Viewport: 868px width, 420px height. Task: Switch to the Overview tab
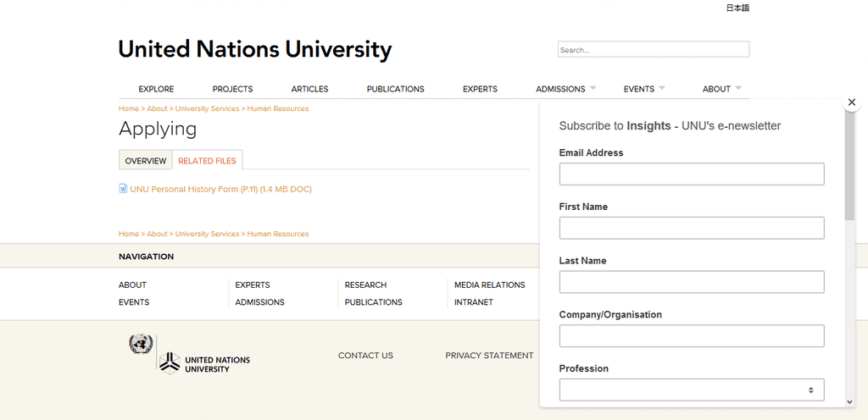point(146,161)
